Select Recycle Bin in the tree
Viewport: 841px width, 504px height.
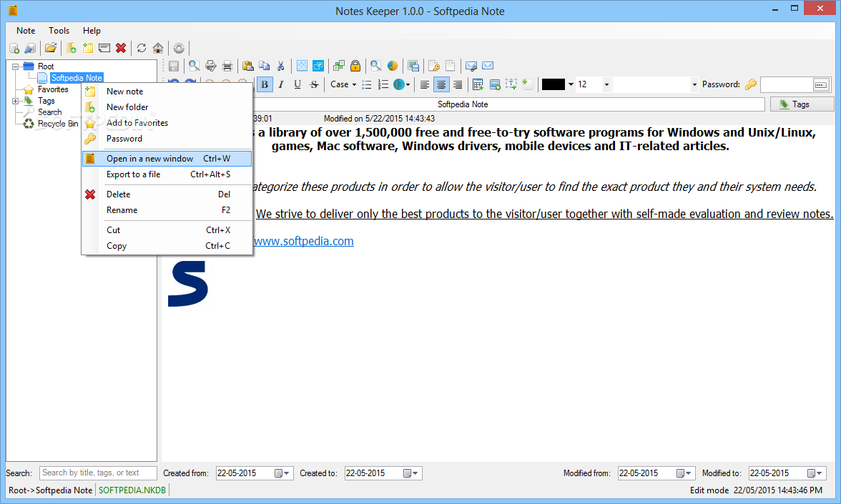pyautogui.click(x=58, y=124)
